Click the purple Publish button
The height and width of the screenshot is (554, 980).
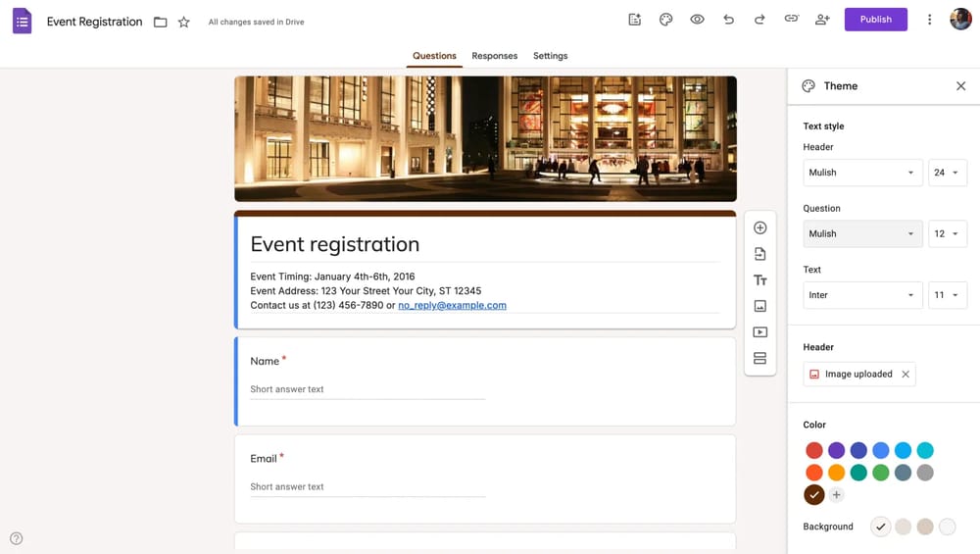coord(875,20)
